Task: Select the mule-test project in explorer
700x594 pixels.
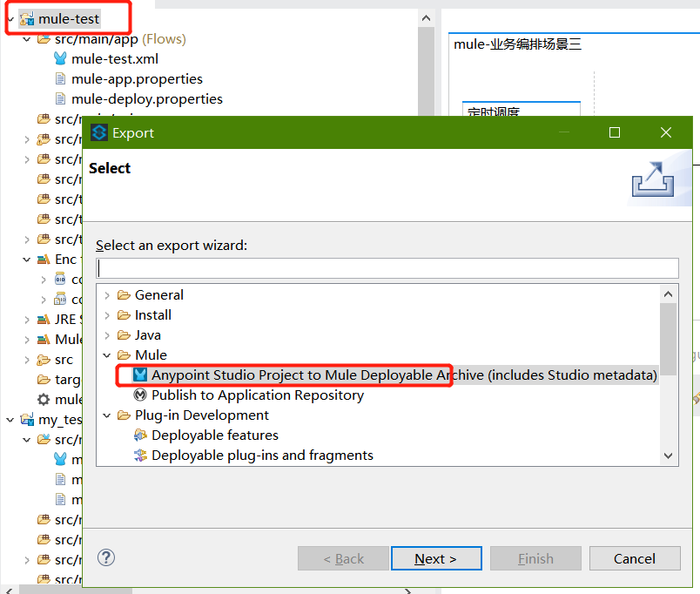Action: click(x=68, y=19)
